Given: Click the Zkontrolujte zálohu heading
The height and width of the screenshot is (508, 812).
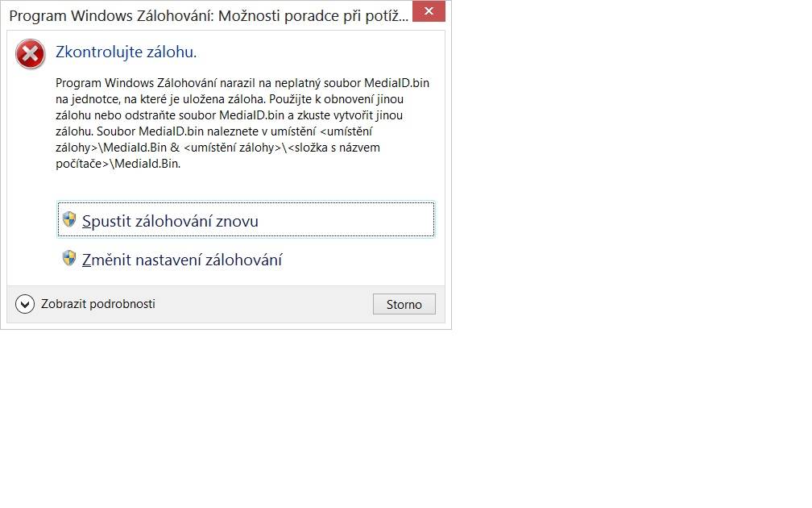Looking at the screenshot, I should tap(126, 52).
